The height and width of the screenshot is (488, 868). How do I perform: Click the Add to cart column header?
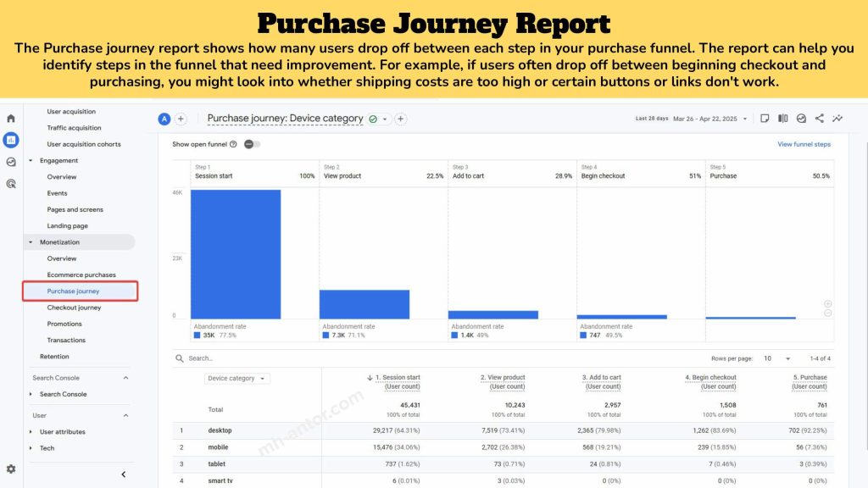[x=601, y=382]
